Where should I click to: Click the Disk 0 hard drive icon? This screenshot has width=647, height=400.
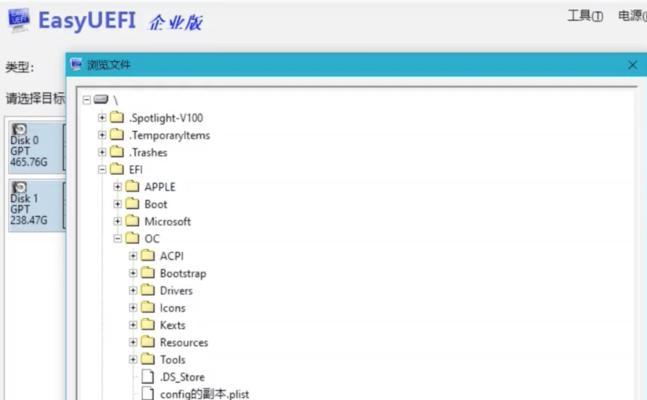click(19, 129)
